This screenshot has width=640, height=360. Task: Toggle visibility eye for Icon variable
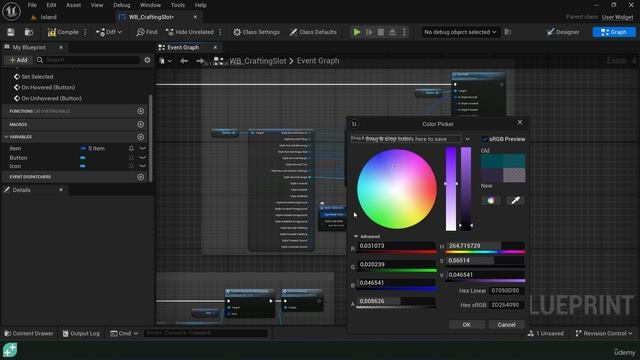click(x=142, y=166)
